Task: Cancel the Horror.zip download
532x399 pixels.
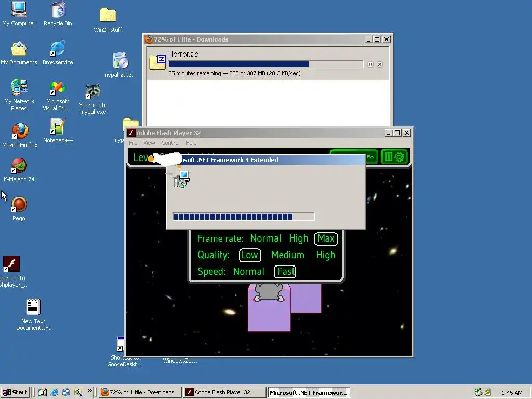Action: pos(380,64)
